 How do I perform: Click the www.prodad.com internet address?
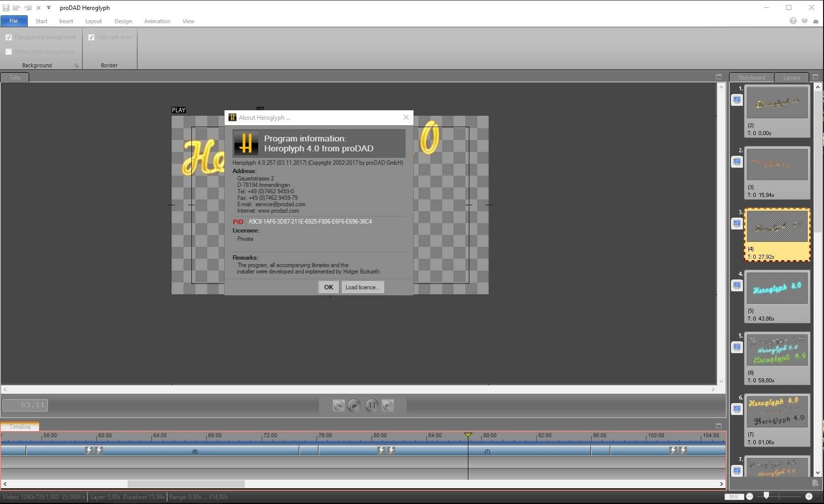click(x=278, y=211)
